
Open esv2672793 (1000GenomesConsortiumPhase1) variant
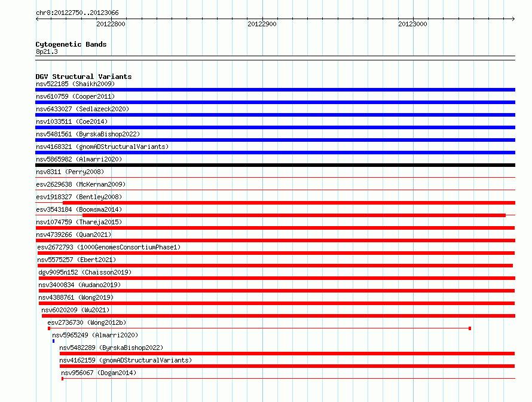(x=109, y=247)
